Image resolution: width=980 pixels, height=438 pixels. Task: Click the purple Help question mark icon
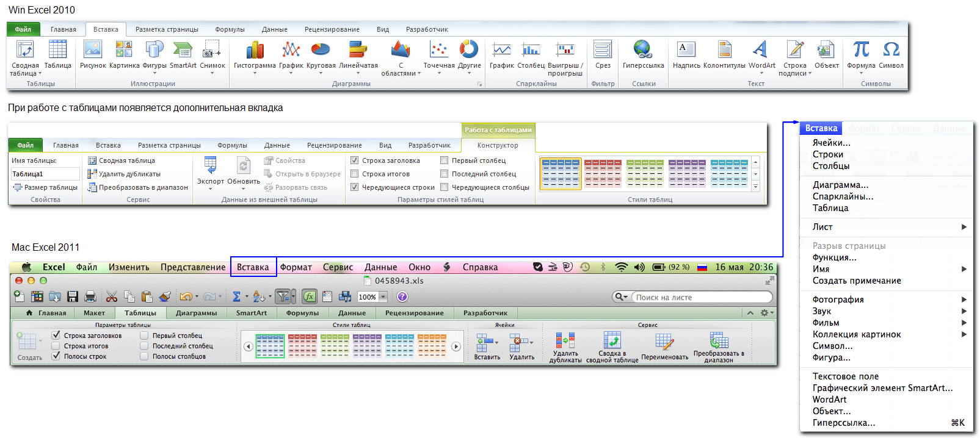[x=402, y=296]
